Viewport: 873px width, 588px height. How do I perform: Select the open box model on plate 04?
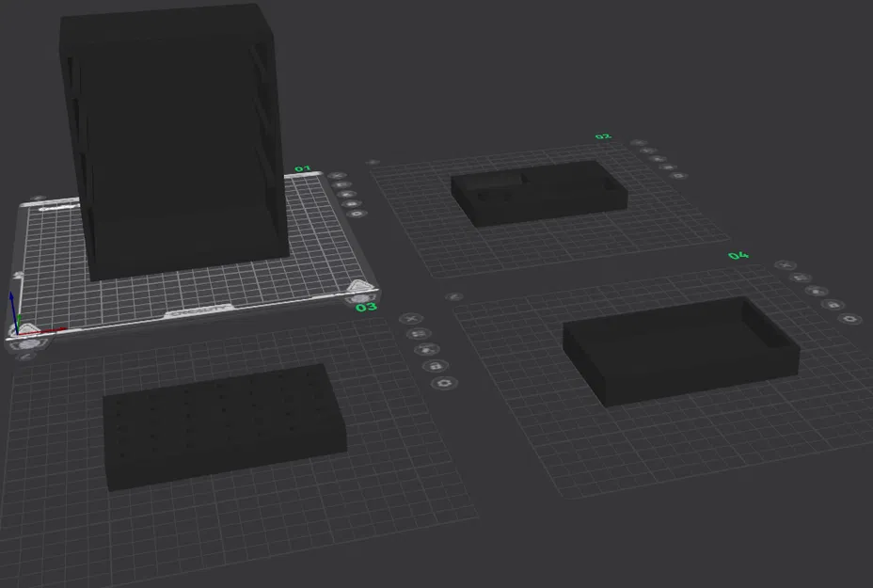[x=681, y=351]
